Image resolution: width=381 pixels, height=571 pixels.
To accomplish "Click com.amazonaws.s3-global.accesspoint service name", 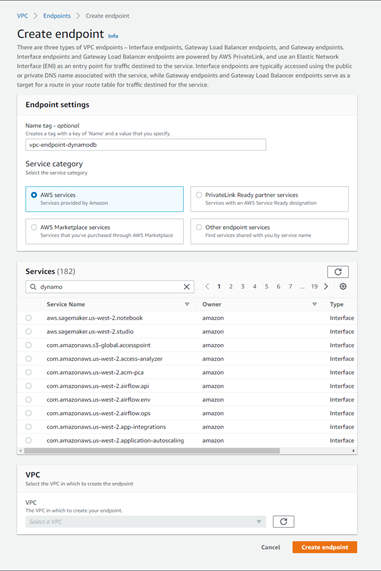I will pyautogui.click(x=98, y=345).
